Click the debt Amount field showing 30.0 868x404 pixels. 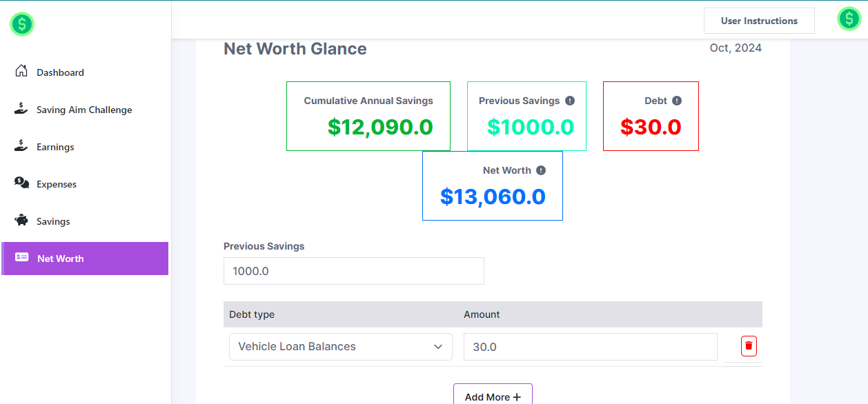(590, 347)
